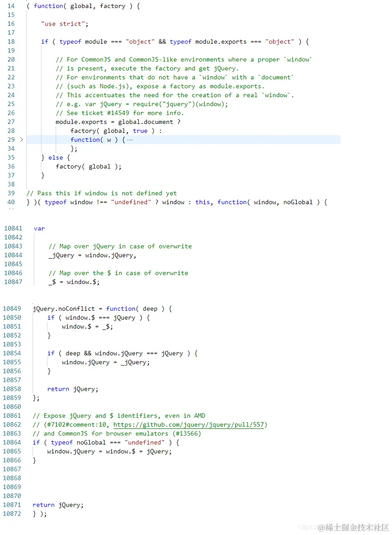
Task: Click the closing "} );" on line 10872
Action: point(40,514)
